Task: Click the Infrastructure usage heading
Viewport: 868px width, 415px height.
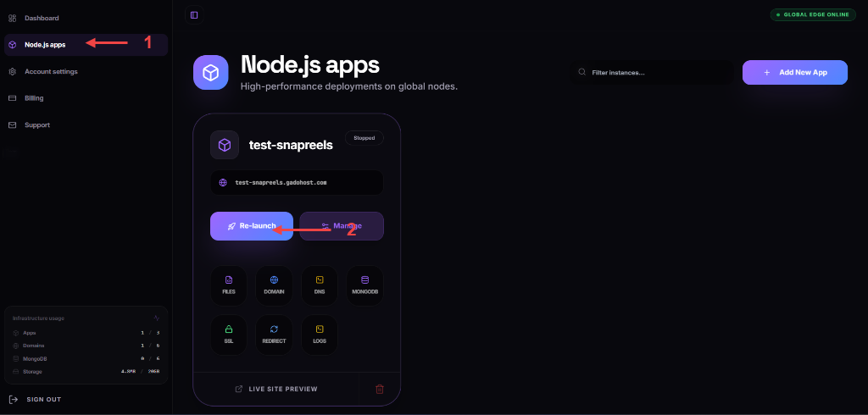Action: click(x=38, y=318)
